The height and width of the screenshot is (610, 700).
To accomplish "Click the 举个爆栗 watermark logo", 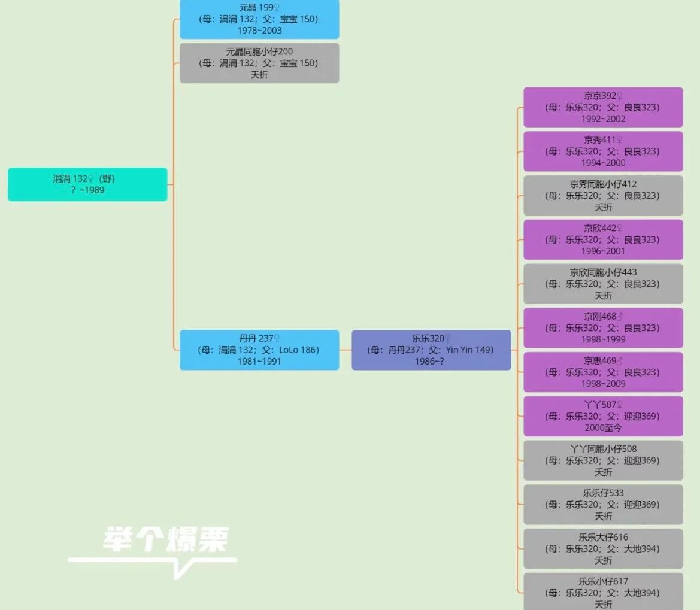I will [165, 541].
